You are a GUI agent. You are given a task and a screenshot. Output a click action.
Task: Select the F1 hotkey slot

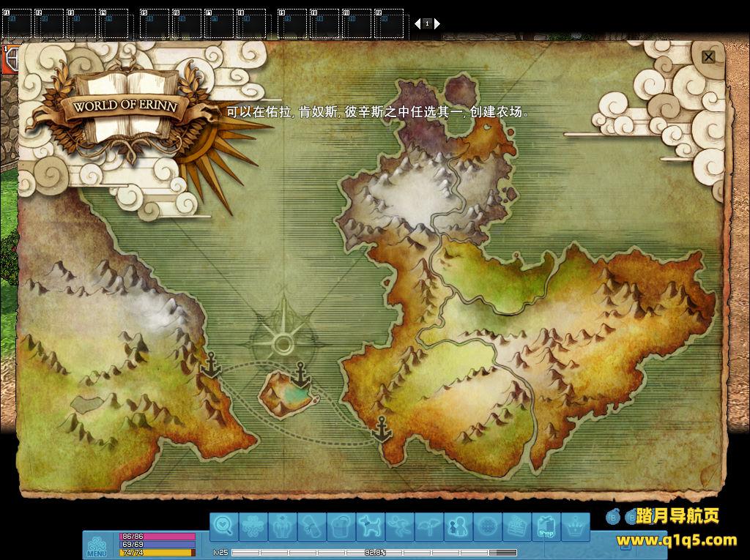click(16, 23)
